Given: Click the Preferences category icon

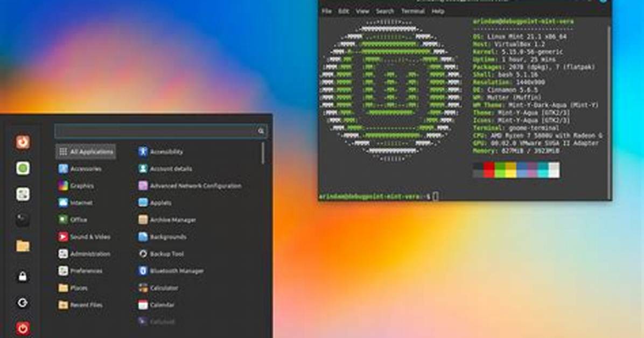Looking at the screenshot, I should (63, 271).
